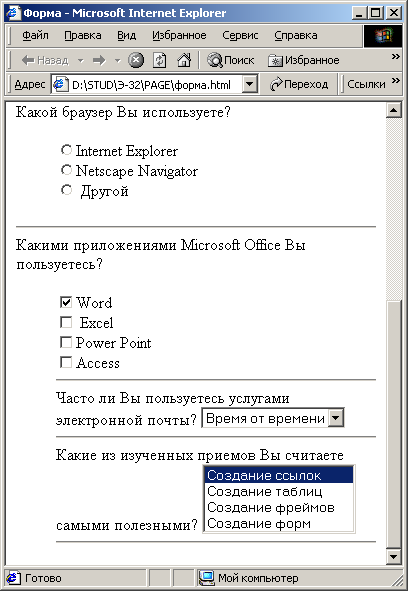Click the Мой компьютер zone icon

(x=207, y=577)
